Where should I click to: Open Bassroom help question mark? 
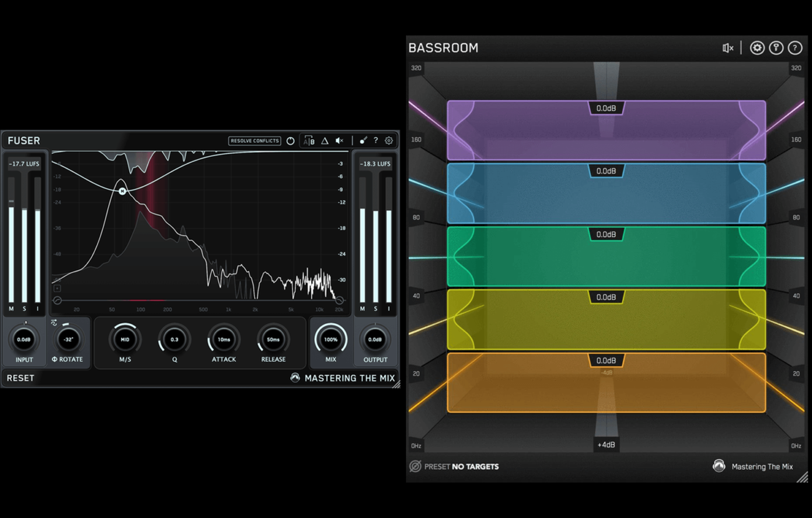pos(795,48)
